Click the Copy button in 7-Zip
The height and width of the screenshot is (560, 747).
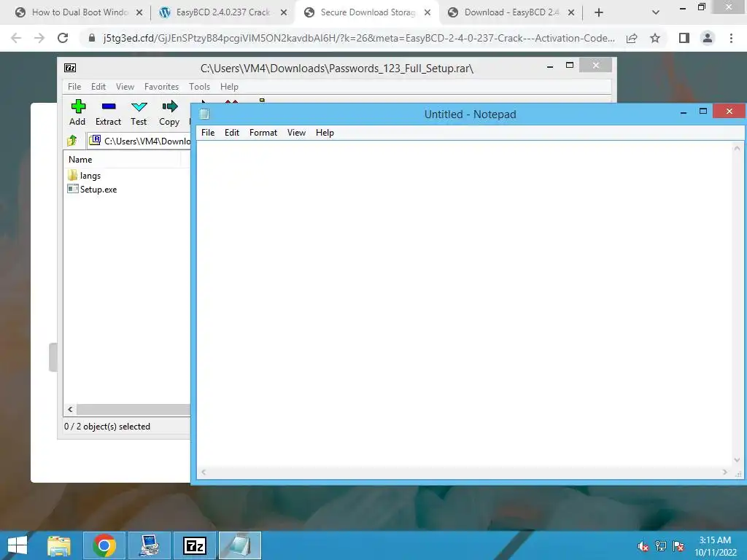click(169, 113)
